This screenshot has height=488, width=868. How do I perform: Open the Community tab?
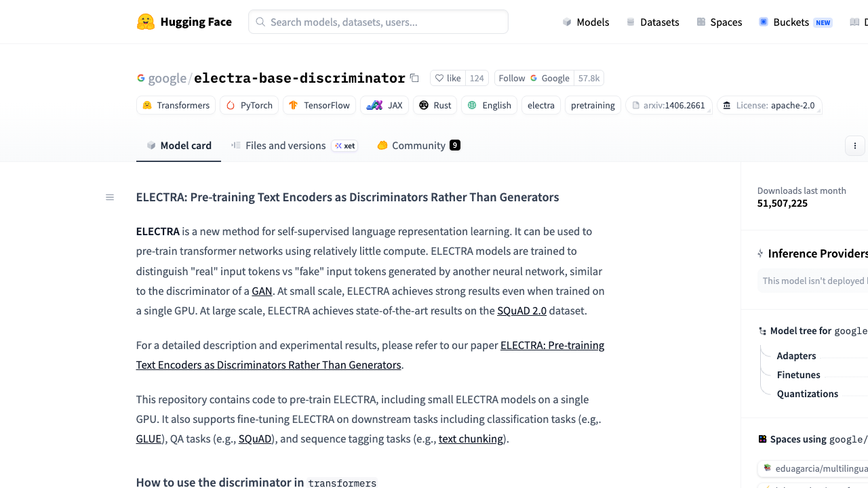(419, 145)
